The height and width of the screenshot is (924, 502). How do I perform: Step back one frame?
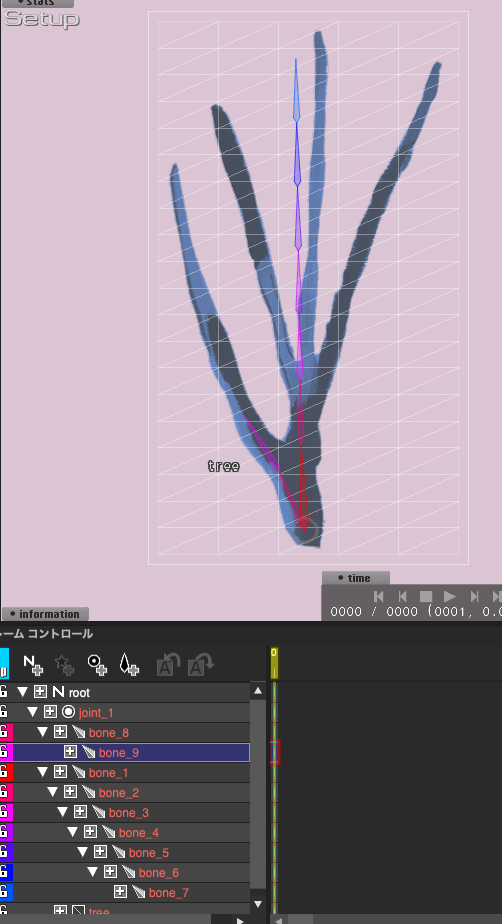[402, 596]
